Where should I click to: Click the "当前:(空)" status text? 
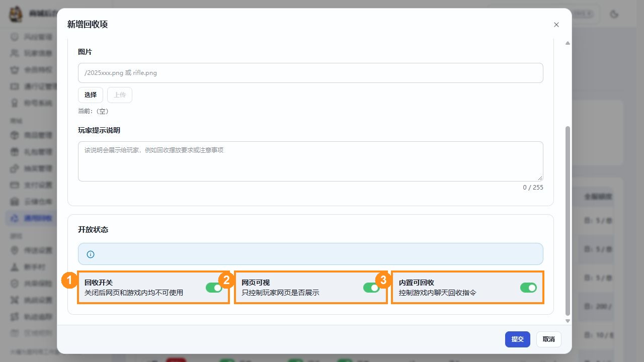point(93,111)
